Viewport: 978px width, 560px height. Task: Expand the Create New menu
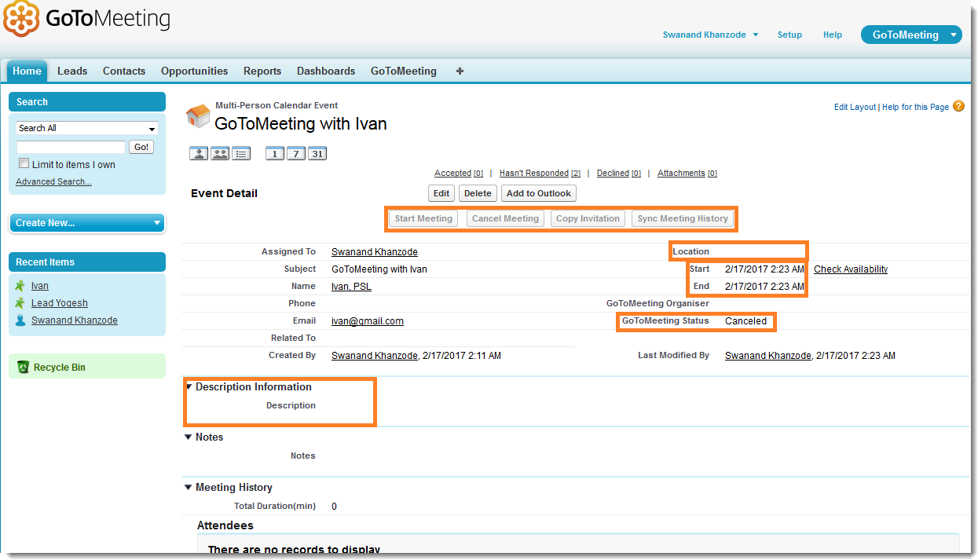pos(87,223)
